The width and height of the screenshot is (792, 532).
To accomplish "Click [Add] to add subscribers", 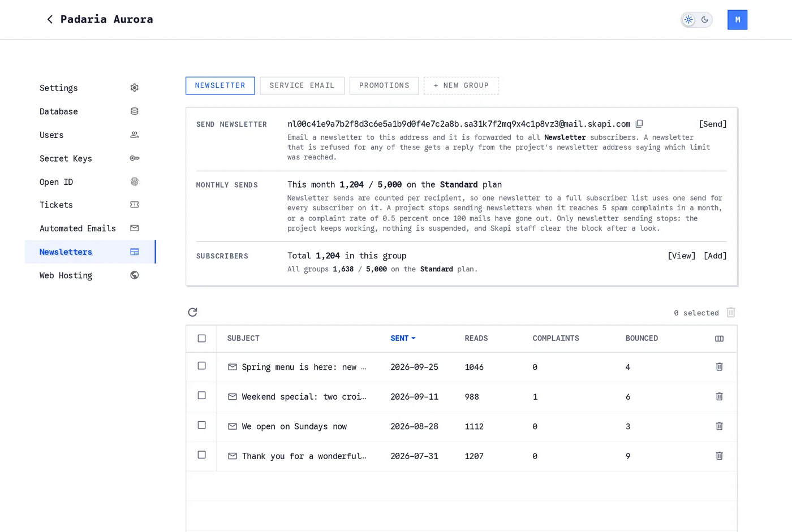I will (x=715, y=256).
